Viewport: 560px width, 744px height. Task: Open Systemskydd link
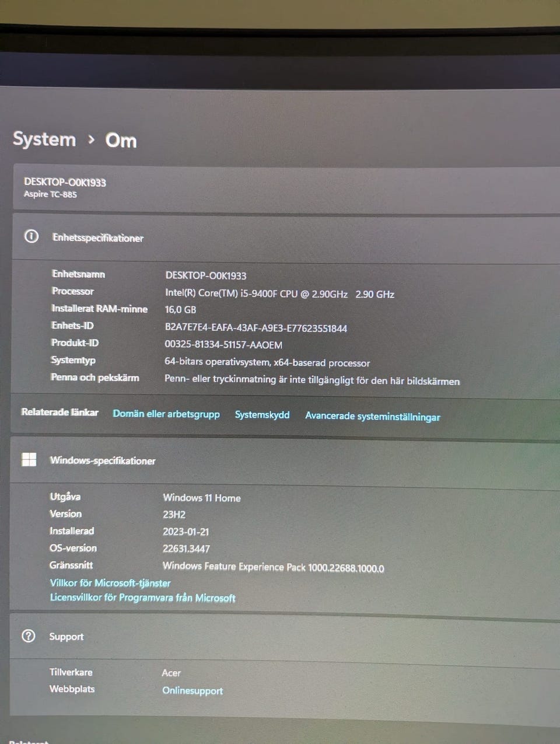(x=262, y=414)
